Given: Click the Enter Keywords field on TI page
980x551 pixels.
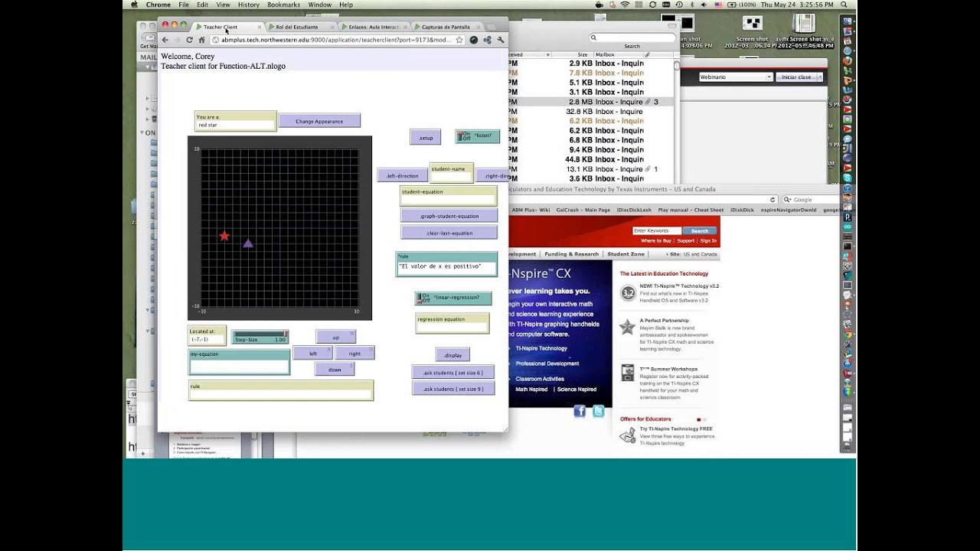Looking at the screenshot, I should coord(656,230).
